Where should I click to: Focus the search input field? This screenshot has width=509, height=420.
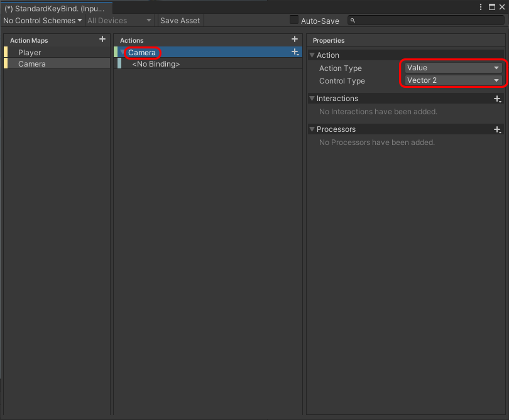point(426,21)
